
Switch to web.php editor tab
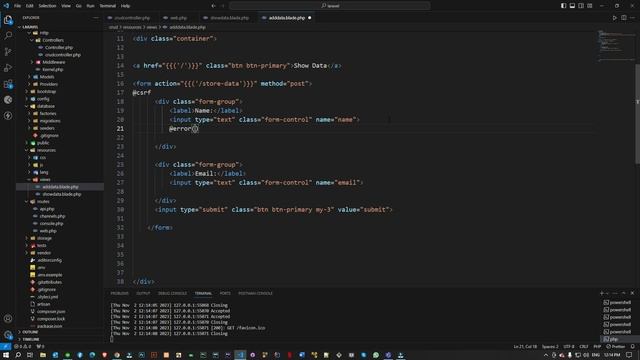coord(178,18)
